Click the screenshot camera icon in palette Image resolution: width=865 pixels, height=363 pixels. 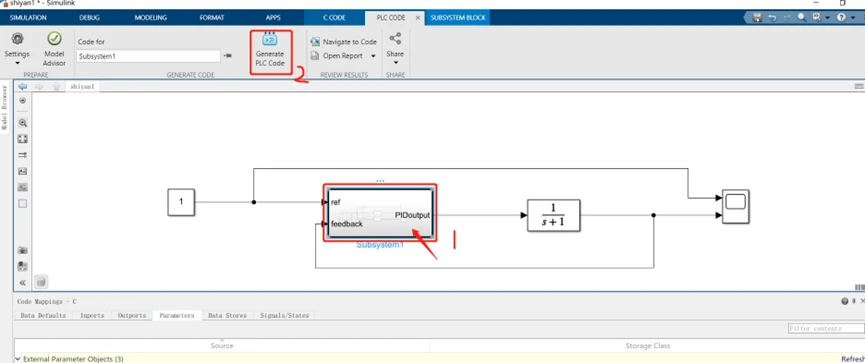23,249
